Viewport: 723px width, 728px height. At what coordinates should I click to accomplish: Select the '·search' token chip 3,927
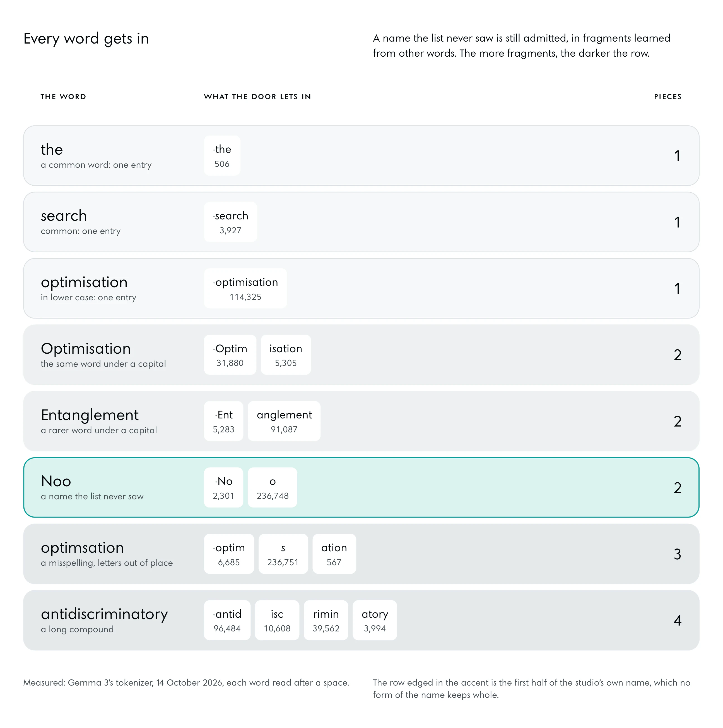coord(230,222)
